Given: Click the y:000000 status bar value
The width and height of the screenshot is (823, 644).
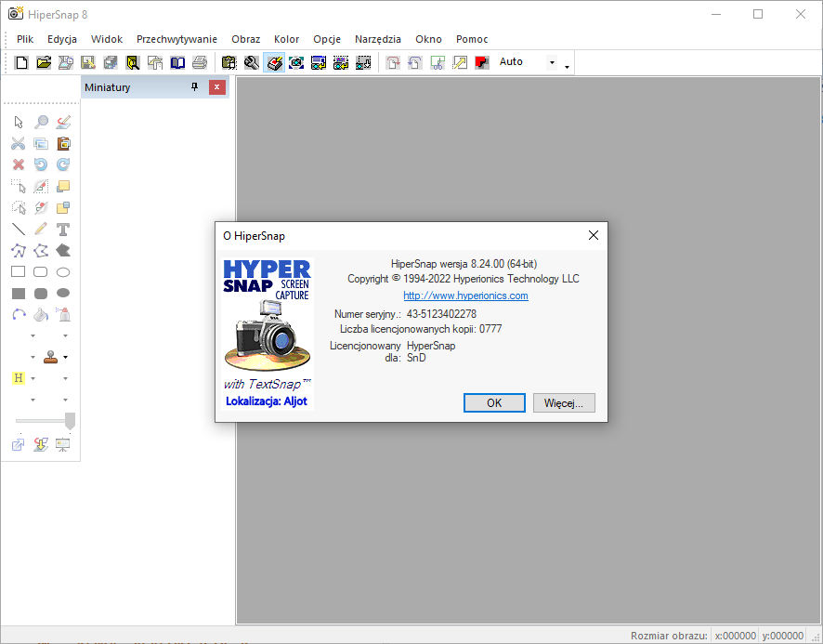Looking at the screenshot, I should (782, 636).
